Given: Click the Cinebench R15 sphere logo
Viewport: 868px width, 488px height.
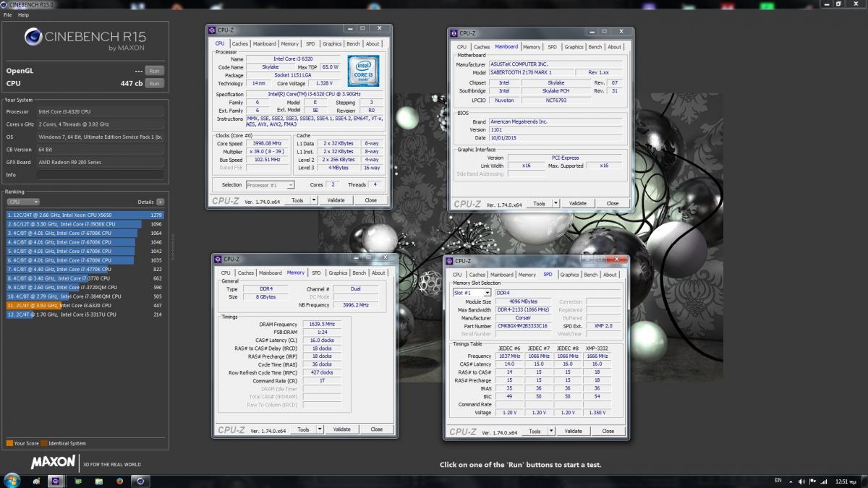Looking at the screenshot, I should (x=33, y=37).
